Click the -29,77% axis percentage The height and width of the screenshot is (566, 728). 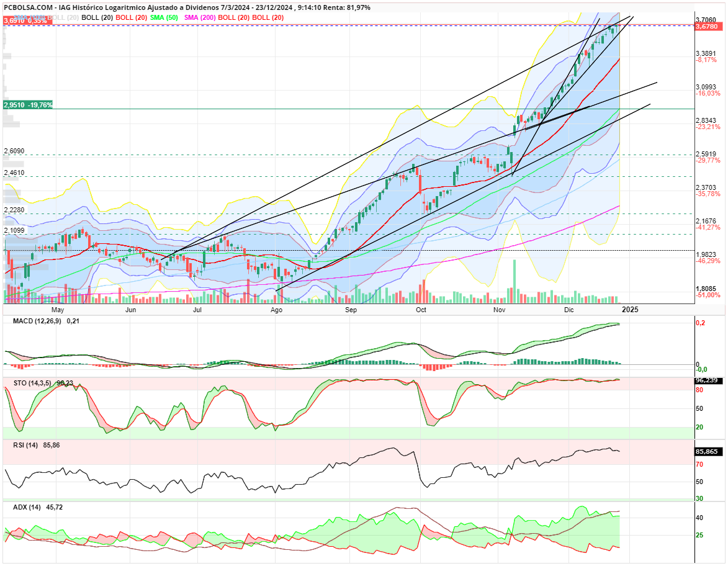tap(708, 160)
